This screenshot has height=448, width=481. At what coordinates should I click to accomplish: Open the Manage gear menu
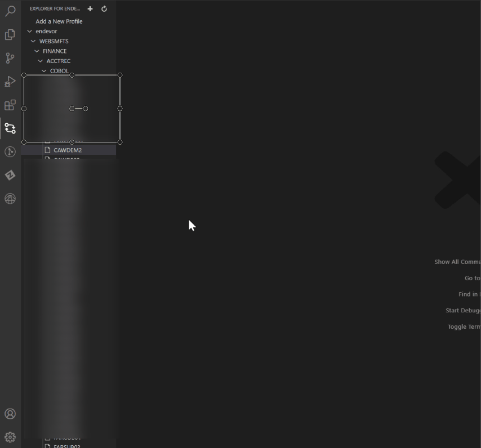pos(10,437)
